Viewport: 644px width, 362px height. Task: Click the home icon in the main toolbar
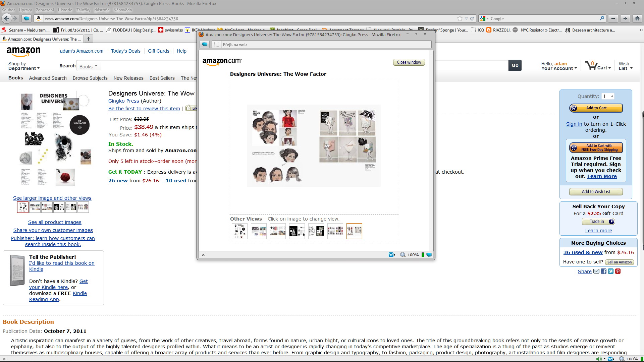637,18
